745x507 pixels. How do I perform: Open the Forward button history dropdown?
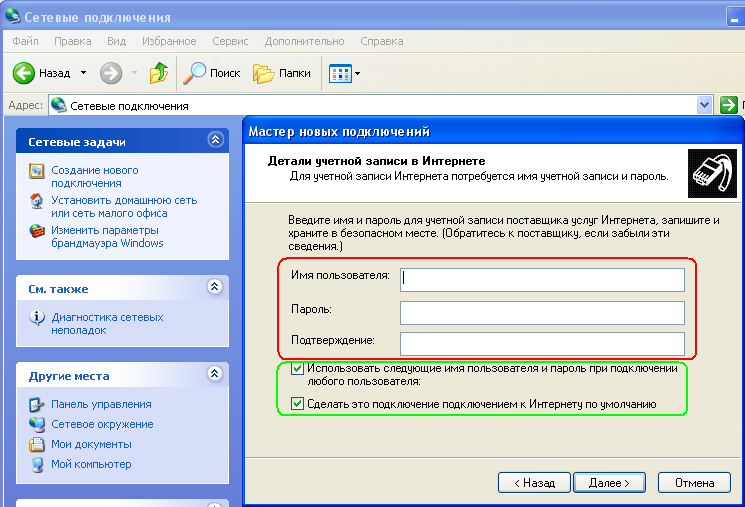tap(134, 73)
